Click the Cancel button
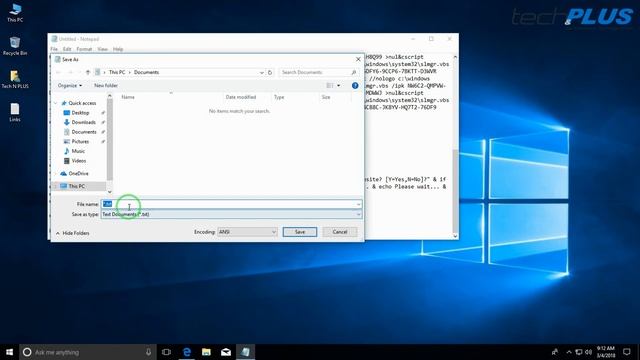640x360 pixels. 340,232
